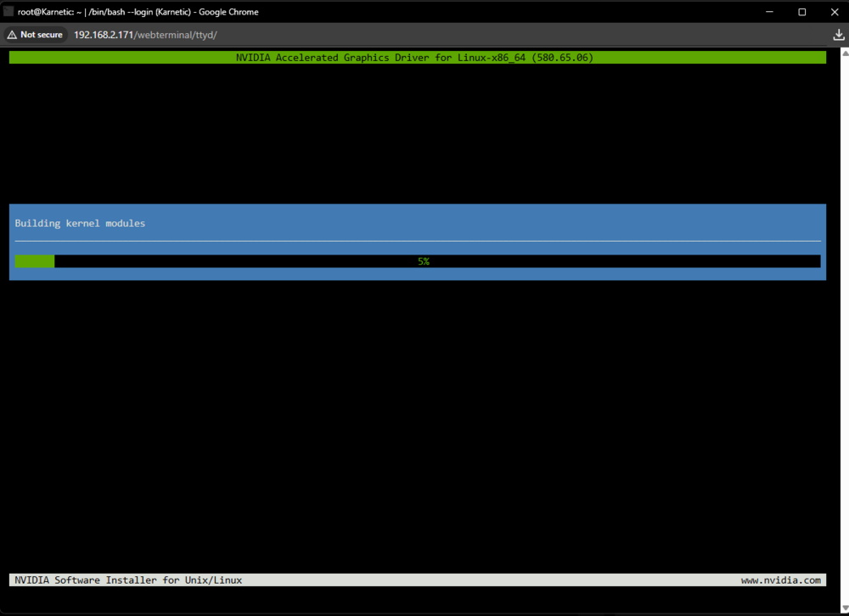Click the terminal favicon in title bar

(x=8, y=11)
